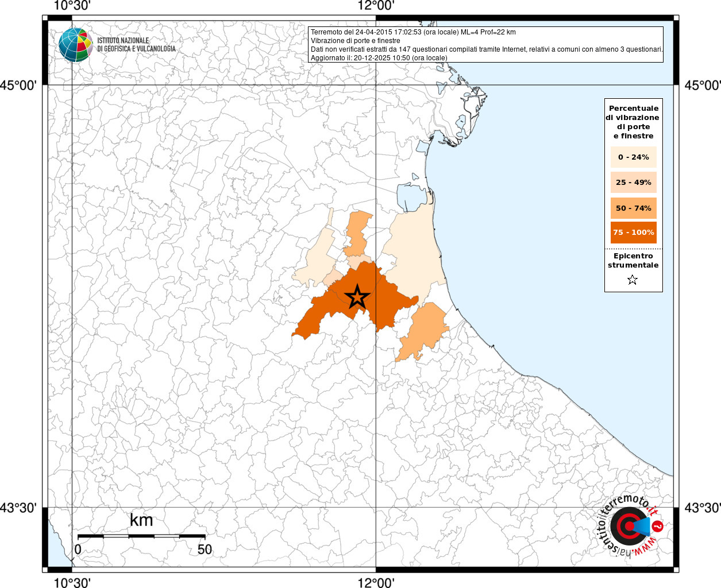Click the 'Vibrazione di porte e finestre' line
Viewport: 721px width, 588px height.
point(356,41)
